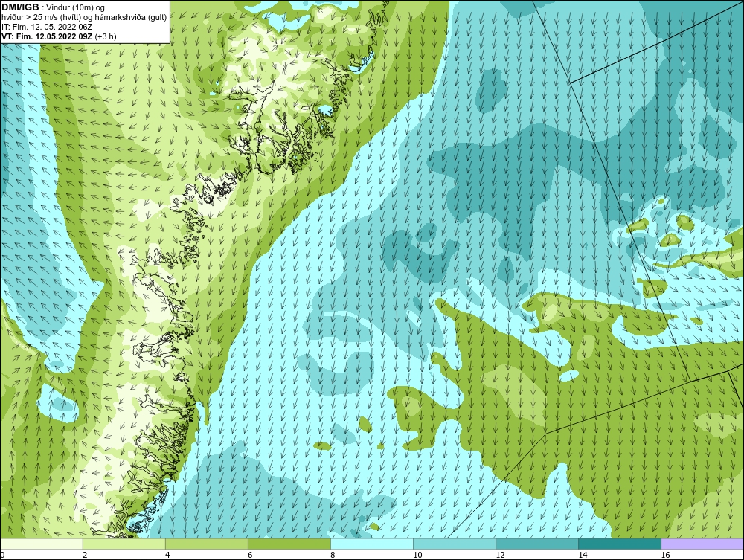Click the "(+3 h)" forecast offset text
Screen dimensions: 744x560
pos(106,36)
